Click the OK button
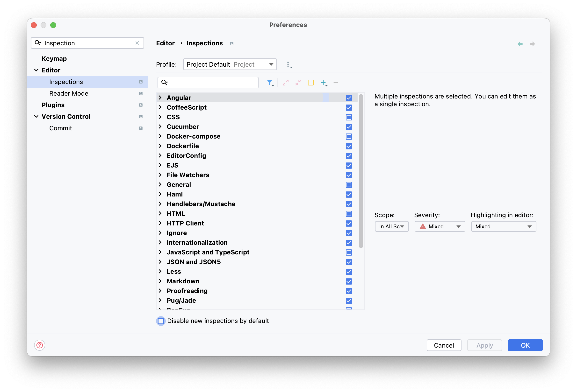Image resolution: width=577 pixels, height=392 pixels. click(525, 345)
